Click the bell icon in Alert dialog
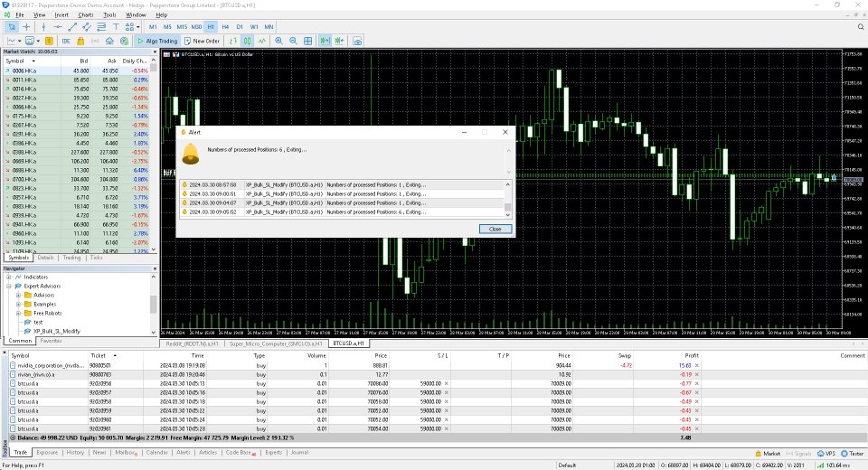This screenshot has height=470, width=868. [x=191, y=154]
